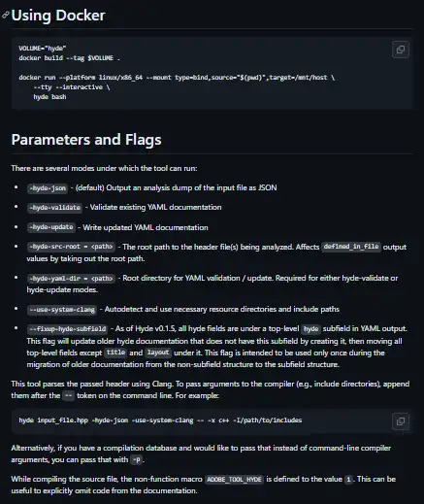424x504 pixels.
Task: Click the Parameters and Flags heading
Action: tap(86, 140)
